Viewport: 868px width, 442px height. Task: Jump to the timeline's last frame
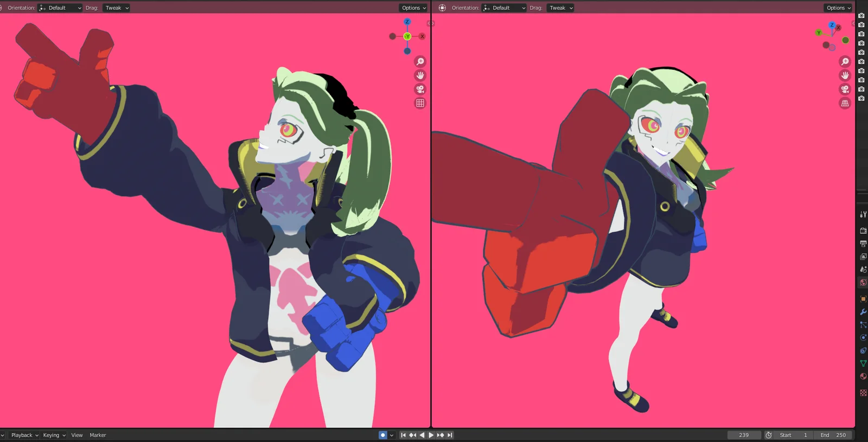450,435
